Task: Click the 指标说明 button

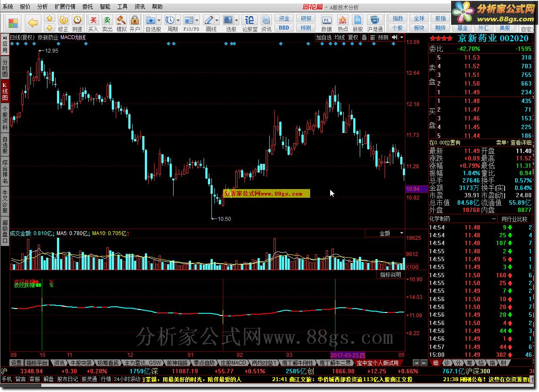Action: coord(391,275)
